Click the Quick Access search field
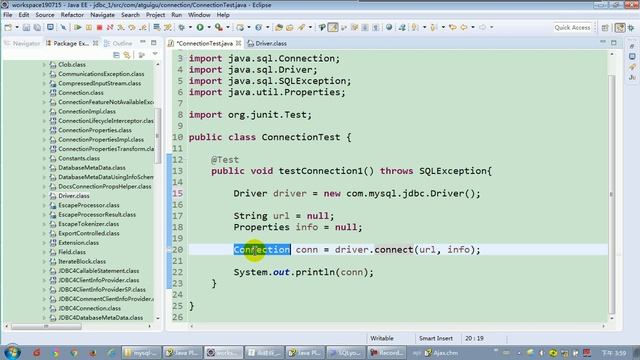 (572, 27)
